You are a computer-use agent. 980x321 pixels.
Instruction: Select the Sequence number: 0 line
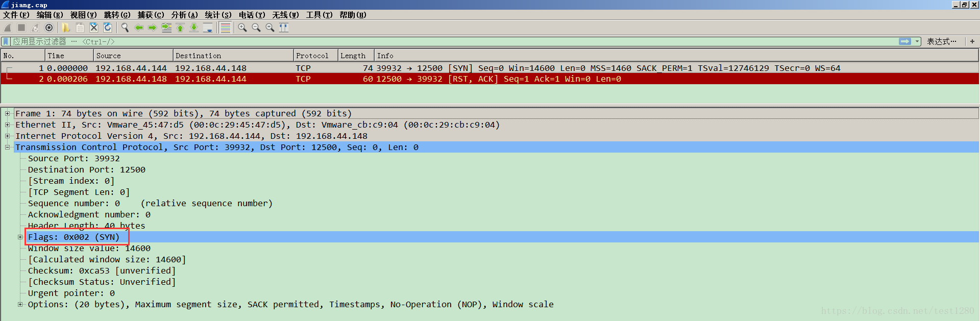point(151,203)
